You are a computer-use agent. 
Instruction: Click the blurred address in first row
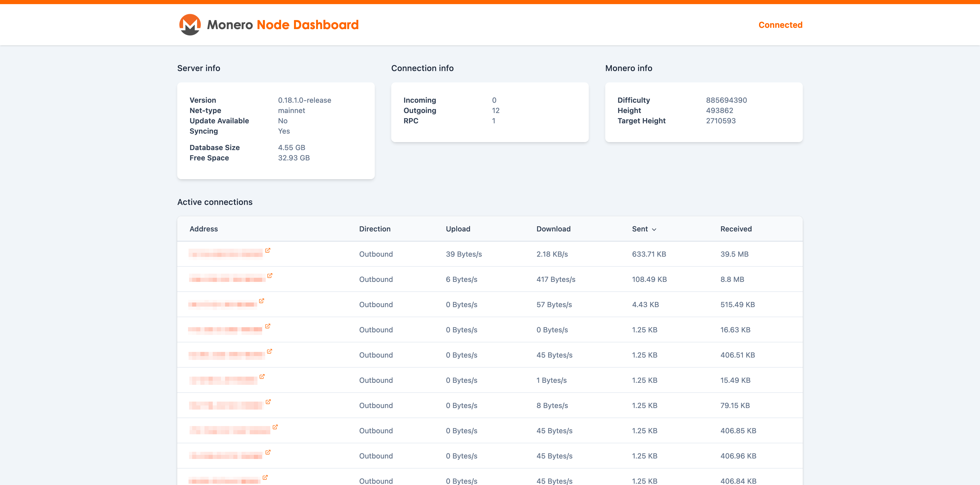(x=226, y=254)
